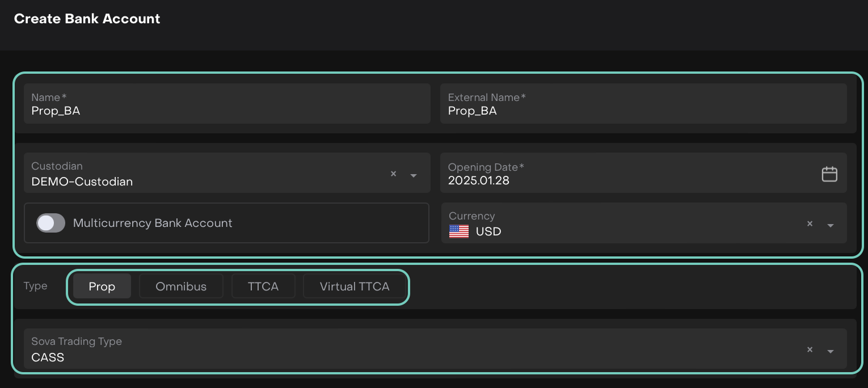
Task: Clear the Currency selection with the x icon
Action: 810,224
